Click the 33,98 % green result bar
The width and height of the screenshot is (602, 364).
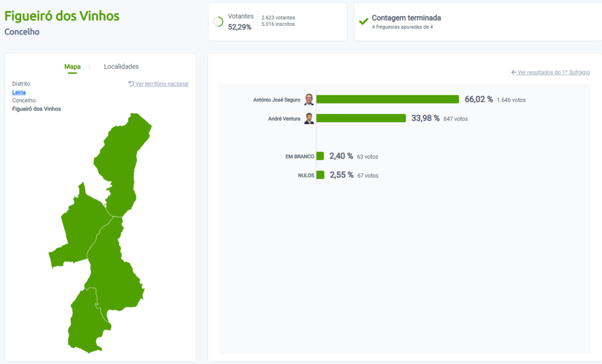point(361,118)
